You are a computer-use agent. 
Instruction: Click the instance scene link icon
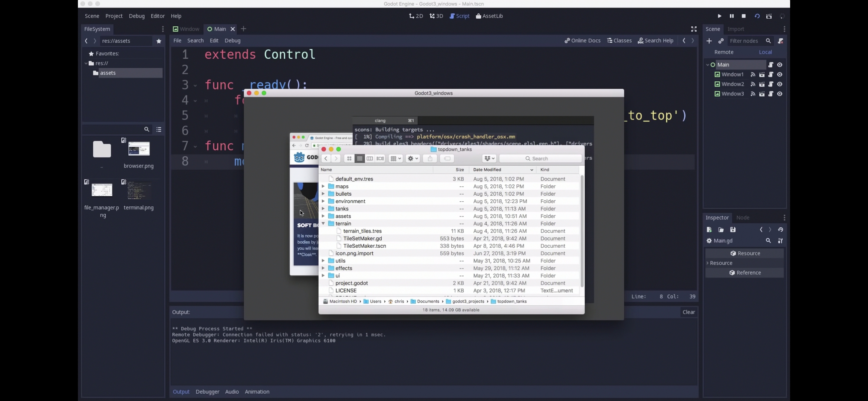click(x=721, y=41)
